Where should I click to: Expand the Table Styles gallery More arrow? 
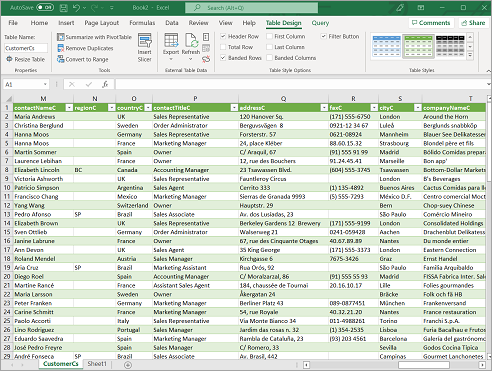[x=470, y=55]
